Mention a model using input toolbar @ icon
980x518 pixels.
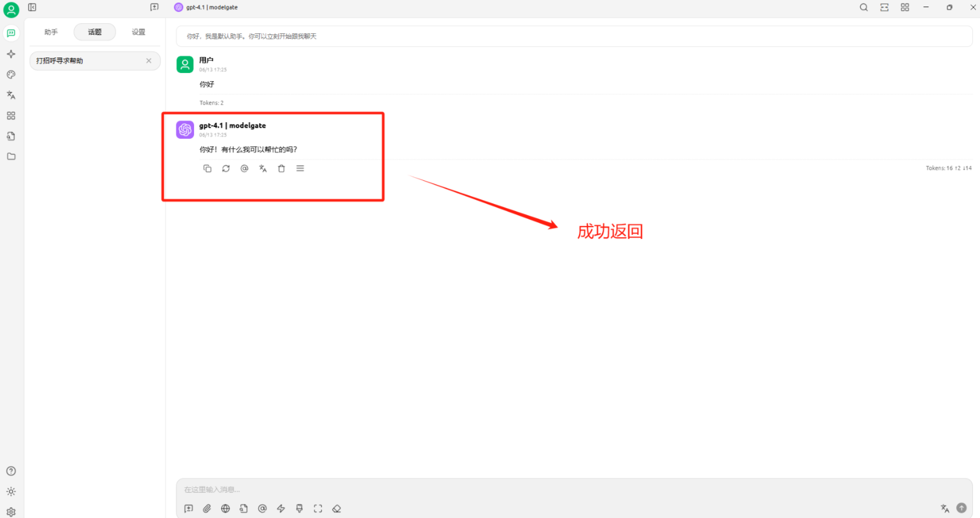(262, 509)
